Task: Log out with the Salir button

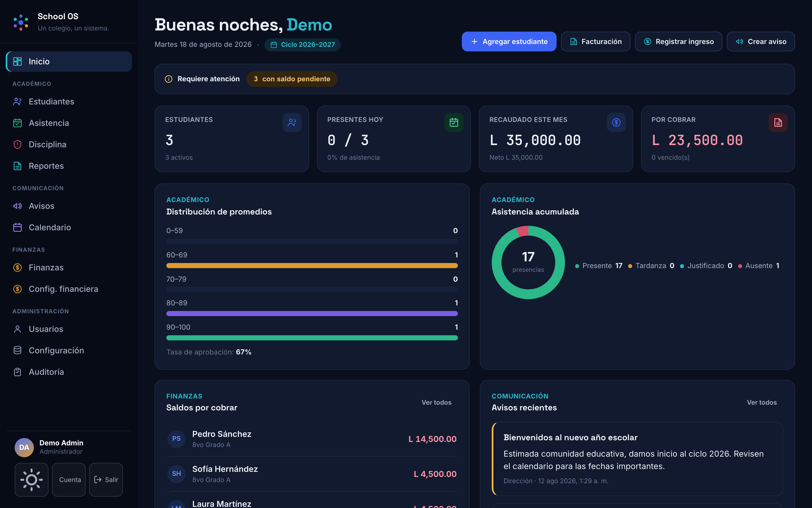Action: [106, 479]
